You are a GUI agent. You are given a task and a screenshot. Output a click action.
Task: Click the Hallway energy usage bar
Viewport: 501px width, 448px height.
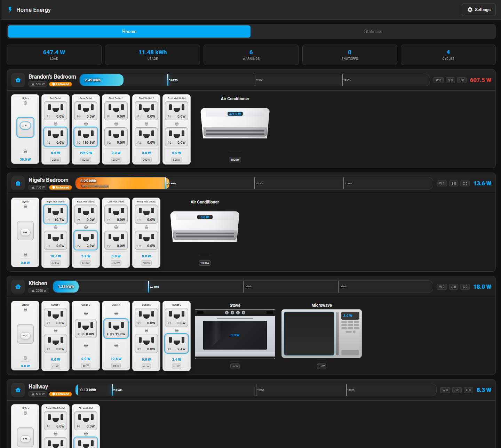[x=256, y=390]
